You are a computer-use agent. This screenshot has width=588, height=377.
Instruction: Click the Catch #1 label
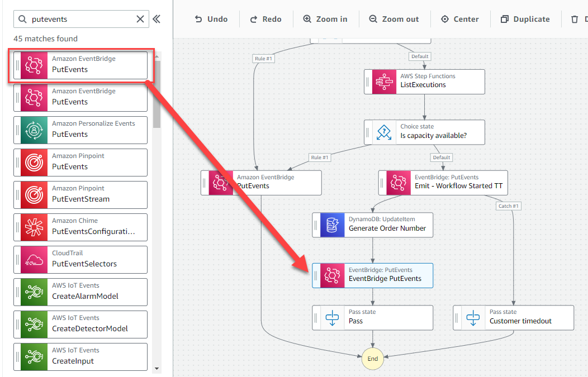click(x=508, y=206)
